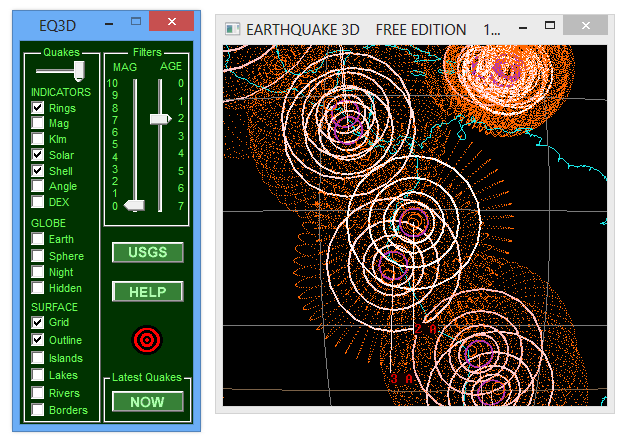Turn off the Shell indicator
The height and width of the screenshot is (439, 626).
click(x=38, y=171)
